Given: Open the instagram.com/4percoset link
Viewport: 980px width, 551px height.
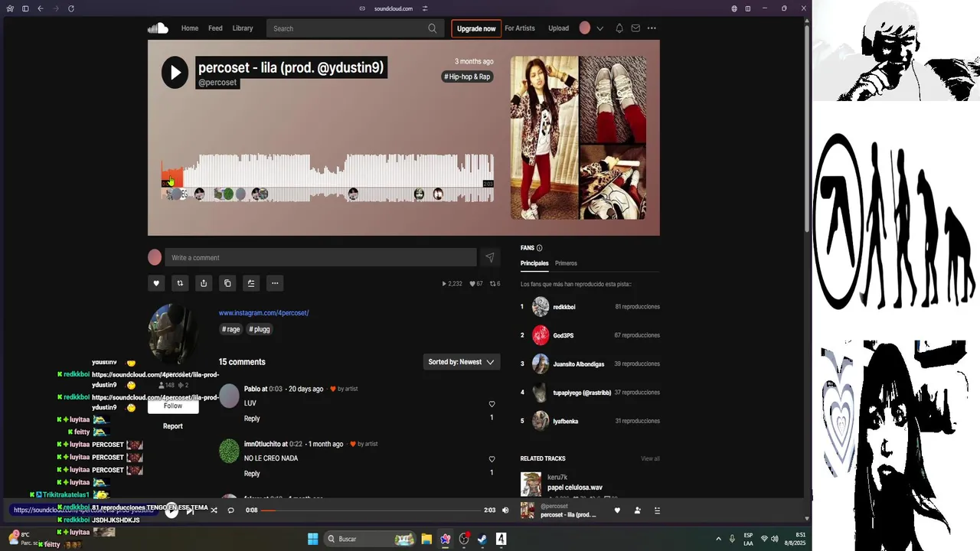Looking at the screenshot, I should (263, 313).
